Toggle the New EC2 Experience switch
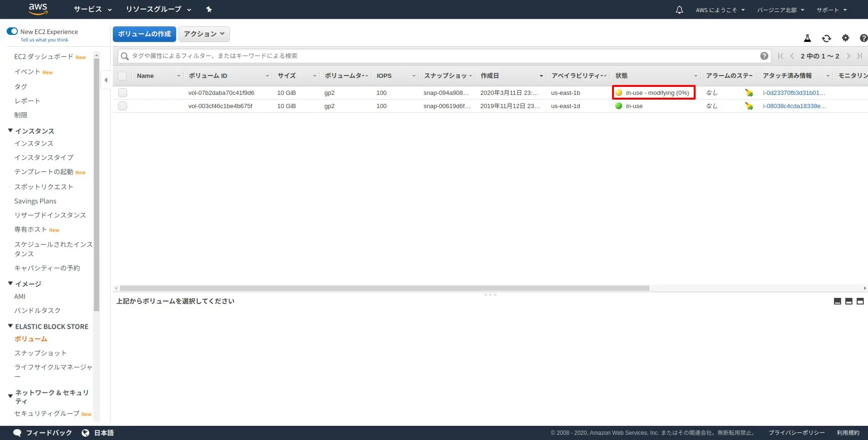868x440 pixels. (x=12, y=32)
